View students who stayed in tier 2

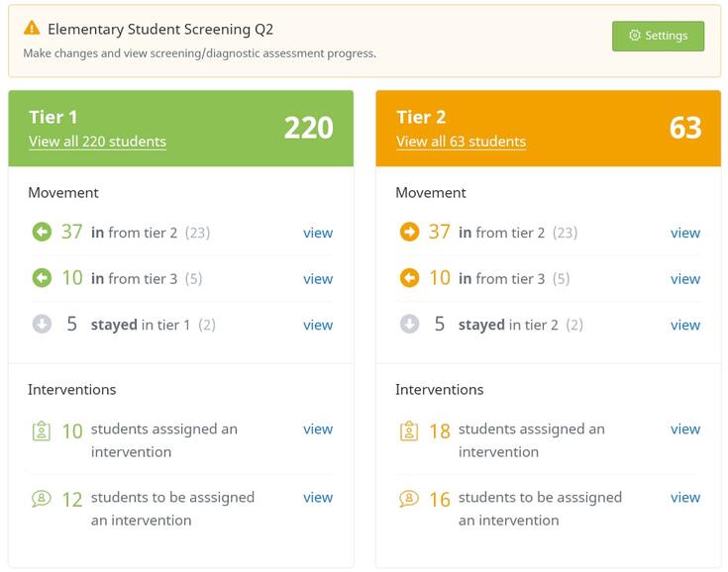point(685,325)
